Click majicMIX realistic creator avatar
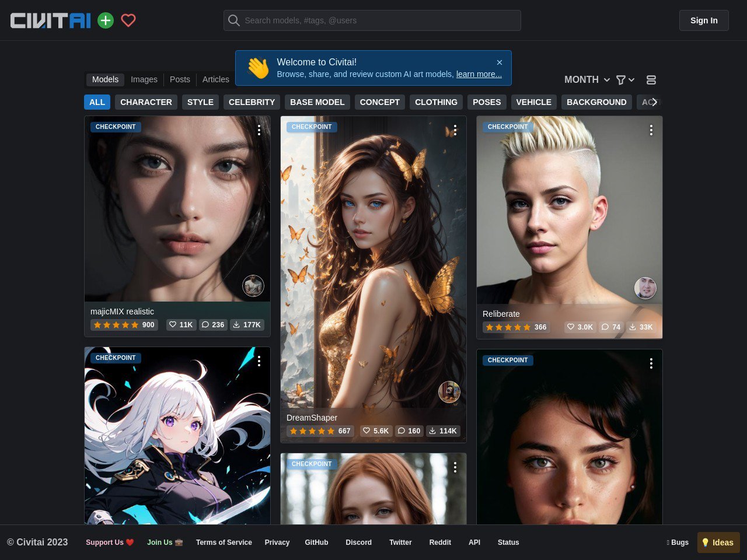The height and width of the screenshot is (560, 747). [x=253, y=286]
